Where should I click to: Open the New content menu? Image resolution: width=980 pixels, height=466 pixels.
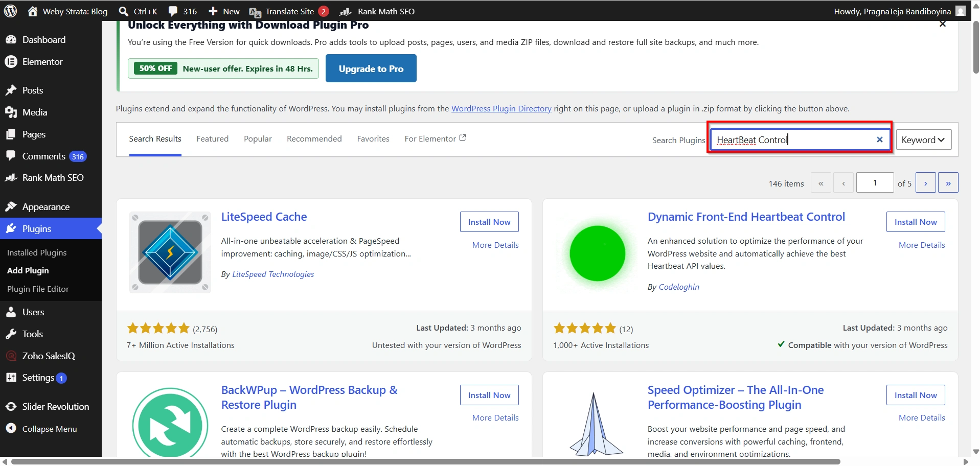coord(224,11)
